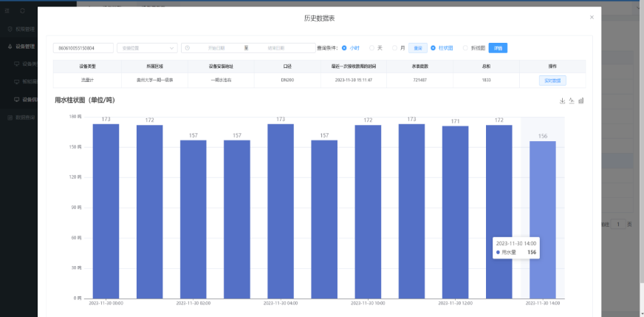This screenshot has width=644, height=317.
Task: Click the 设备管理 sidebar icon
Action: tap(9, 47)
